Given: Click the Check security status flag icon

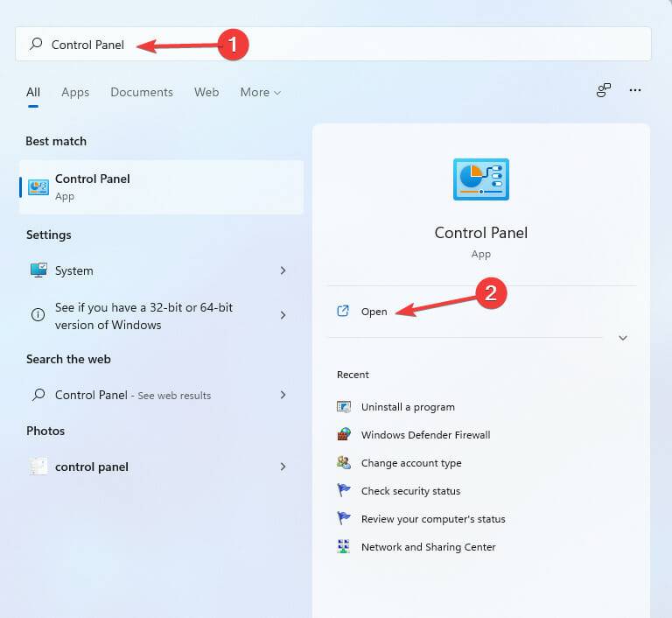Looking at the screenshot, I should (x=344, y=490).
